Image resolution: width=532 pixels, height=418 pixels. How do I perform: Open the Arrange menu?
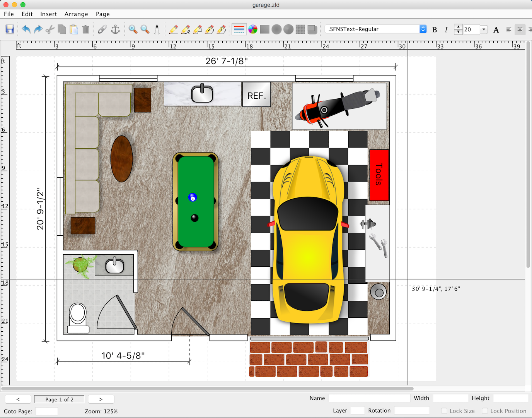(x=76, y=14)
